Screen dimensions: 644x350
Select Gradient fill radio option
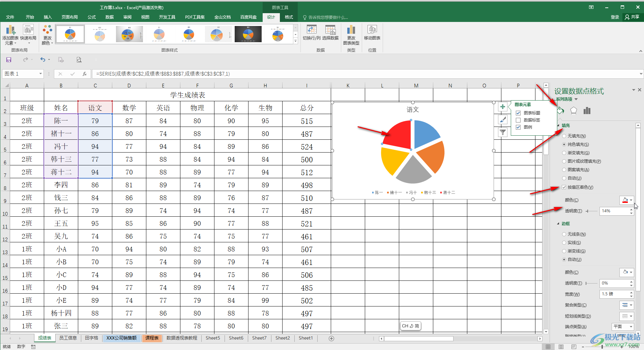(x=564, y=153)
